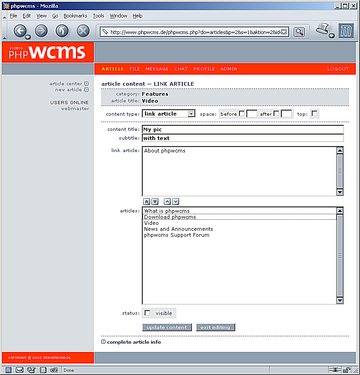The width and height of the screenshot is (360, 375).
Task: Stop page loading with the Stop button
Action: coord(83,31)
